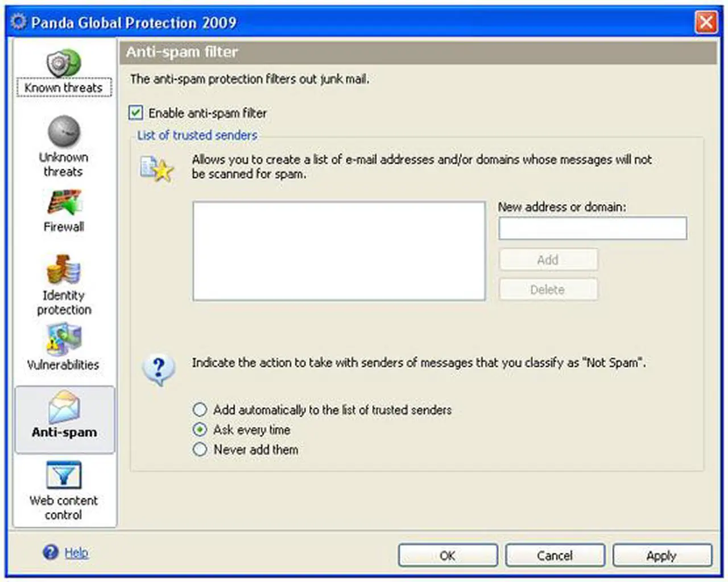Click the trusted senders star document icon
Image resolution: width=728 pixels, height=582 pixels.
click(156, 169)
